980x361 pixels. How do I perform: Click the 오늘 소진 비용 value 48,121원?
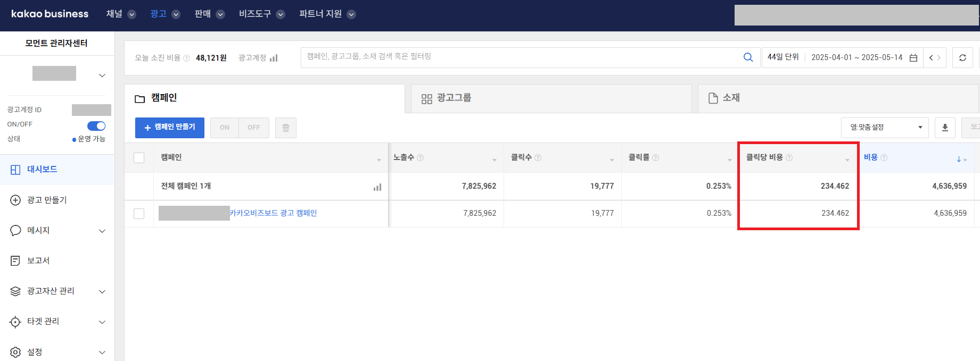click(x=211, y=58)
